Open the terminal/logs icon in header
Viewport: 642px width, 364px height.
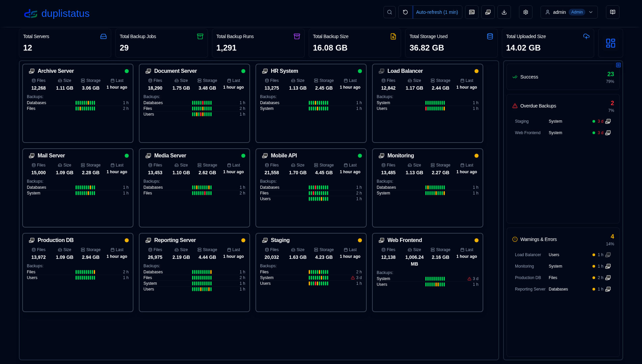click(472, 12)
